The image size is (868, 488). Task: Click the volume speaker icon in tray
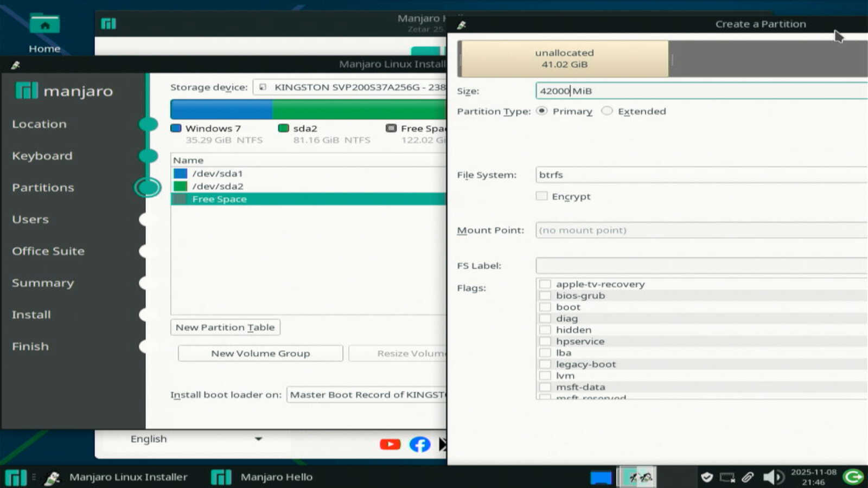tap(773, 477)
